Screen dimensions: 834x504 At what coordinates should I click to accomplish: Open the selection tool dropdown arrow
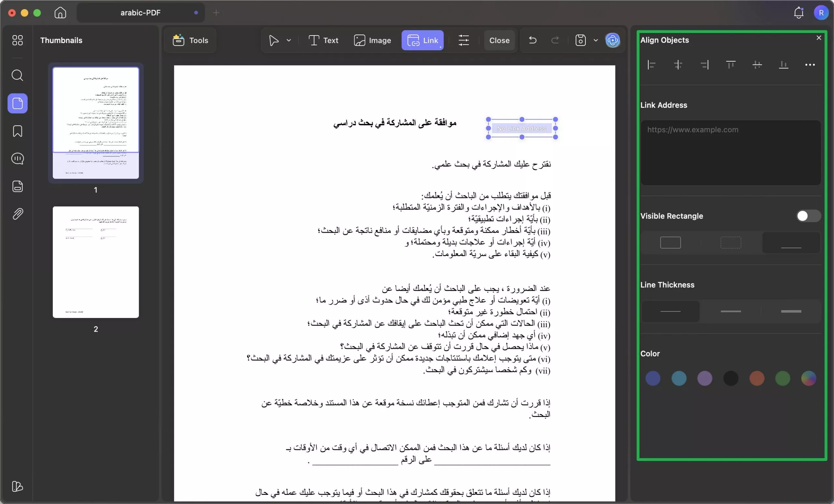(289, 41)
